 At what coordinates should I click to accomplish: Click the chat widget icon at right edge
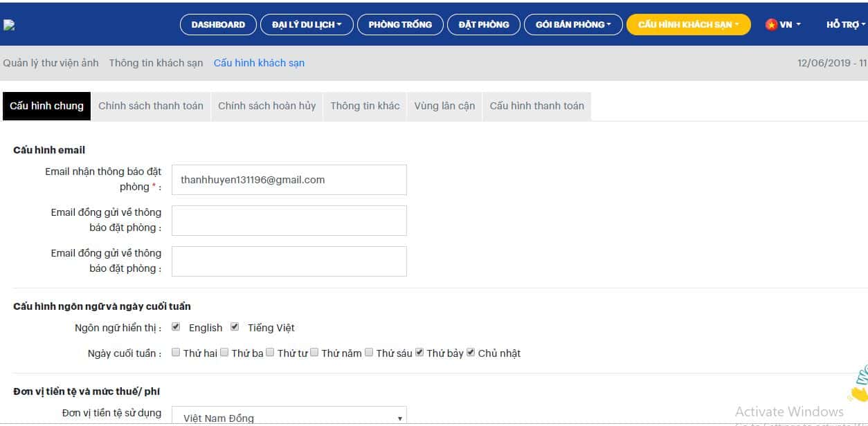859,384
